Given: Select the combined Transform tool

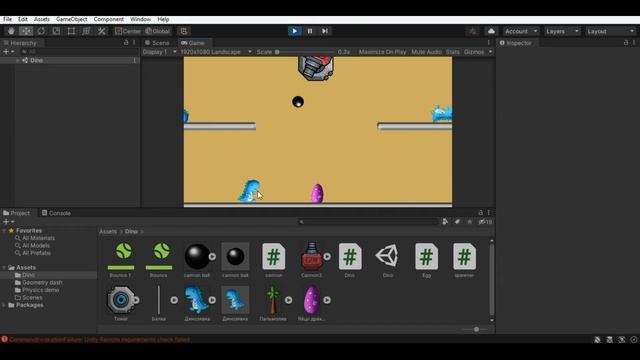Looking at the screenshot, I should pyautogui.click(x=86, y=31).
